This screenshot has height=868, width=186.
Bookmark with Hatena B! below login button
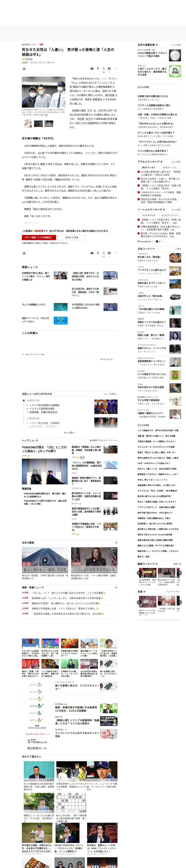pos(109,253)
